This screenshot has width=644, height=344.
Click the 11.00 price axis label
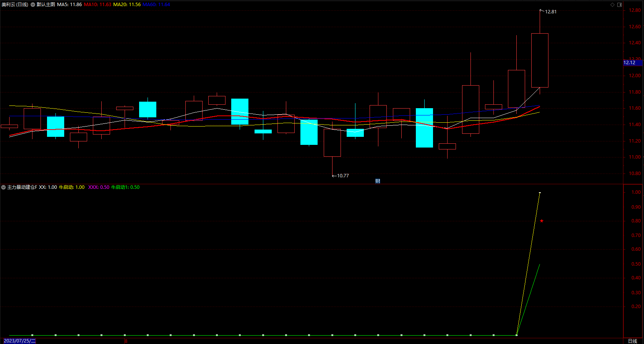pyautogui.click(x=635, y=157)
